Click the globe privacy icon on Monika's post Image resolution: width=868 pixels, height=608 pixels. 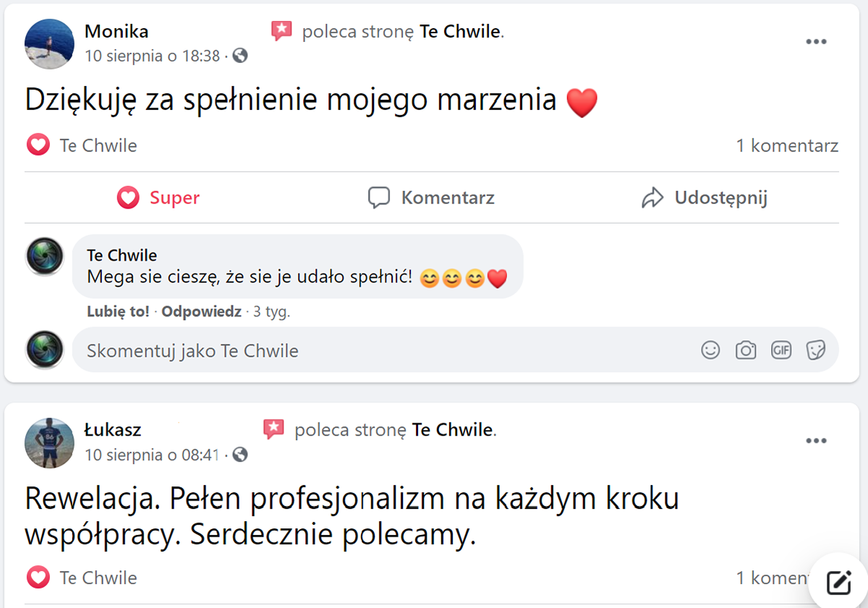coord(240,56)
